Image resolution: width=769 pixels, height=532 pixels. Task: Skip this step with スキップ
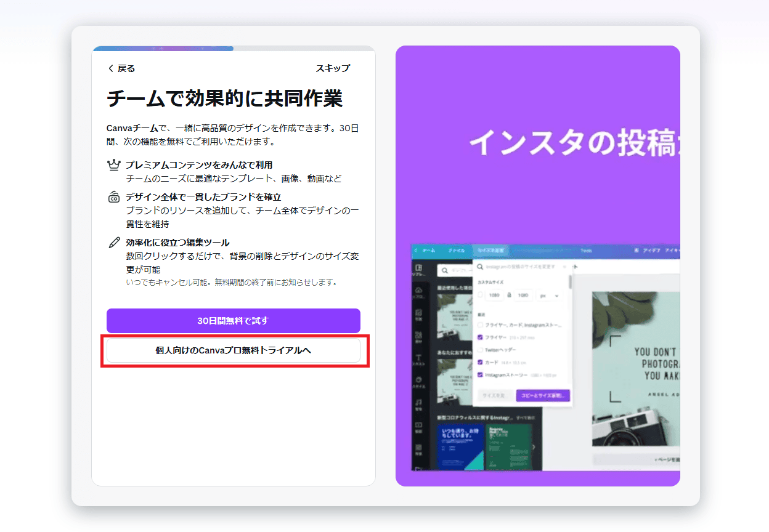(333, 68)
